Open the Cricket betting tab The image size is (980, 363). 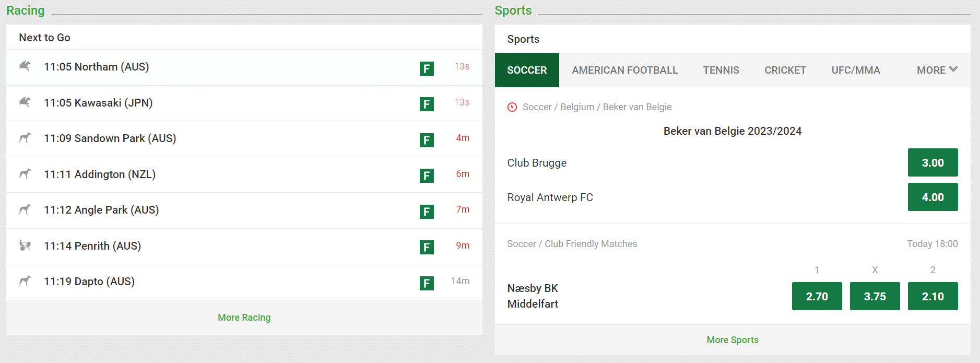tap(785, 69)
